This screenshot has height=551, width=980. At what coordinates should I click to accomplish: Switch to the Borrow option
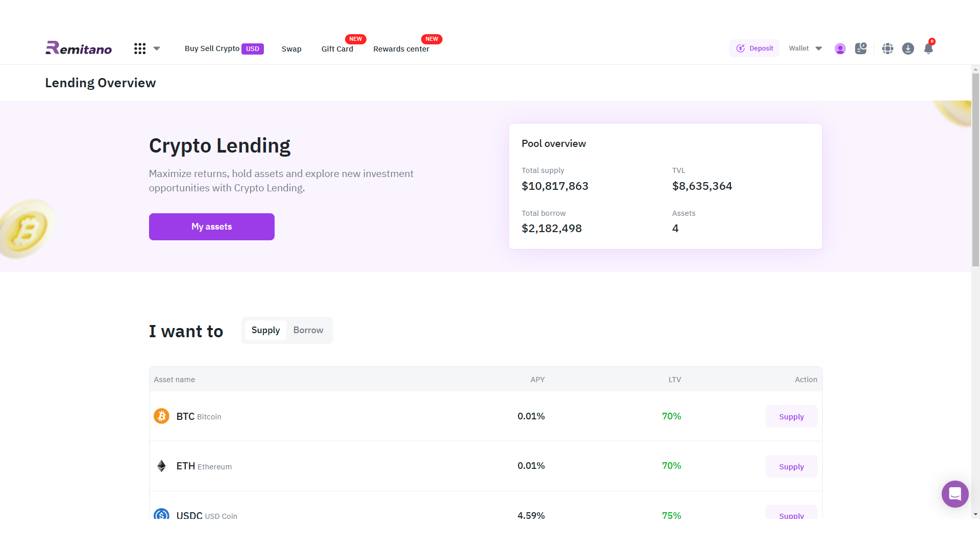point(308,330)
